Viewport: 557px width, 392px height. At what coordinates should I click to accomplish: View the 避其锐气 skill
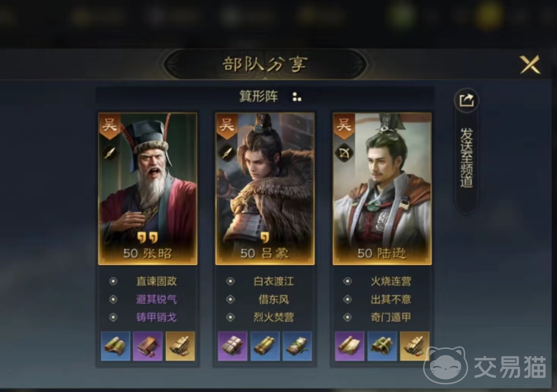[x=156, y=299]
